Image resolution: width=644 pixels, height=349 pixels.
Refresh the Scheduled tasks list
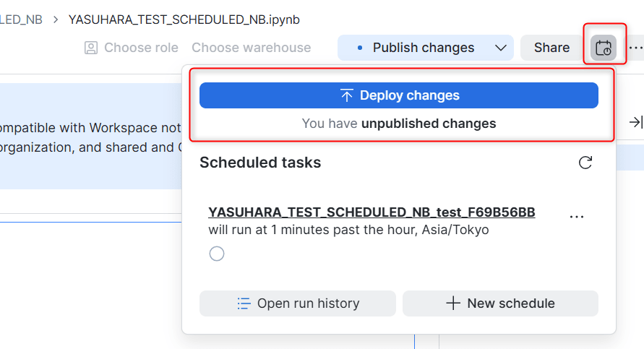tap(585, 163)
